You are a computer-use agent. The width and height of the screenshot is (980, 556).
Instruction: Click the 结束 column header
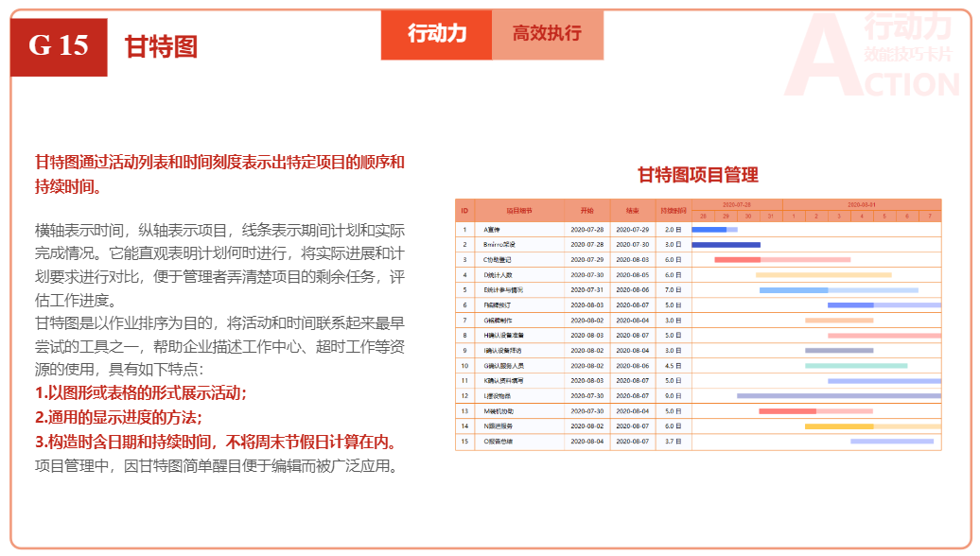(x=632, y=210)
